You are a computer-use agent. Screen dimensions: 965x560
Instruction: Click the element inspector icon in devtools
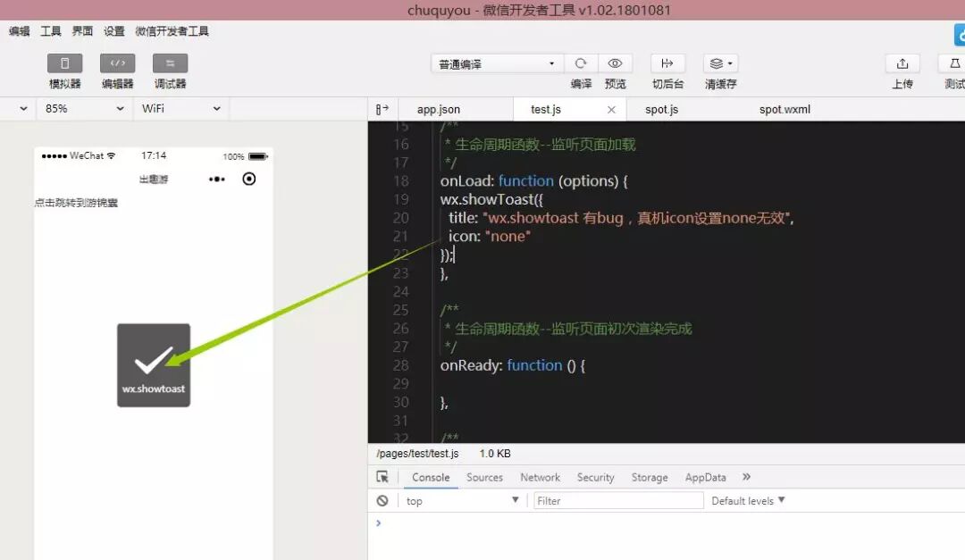382,477
